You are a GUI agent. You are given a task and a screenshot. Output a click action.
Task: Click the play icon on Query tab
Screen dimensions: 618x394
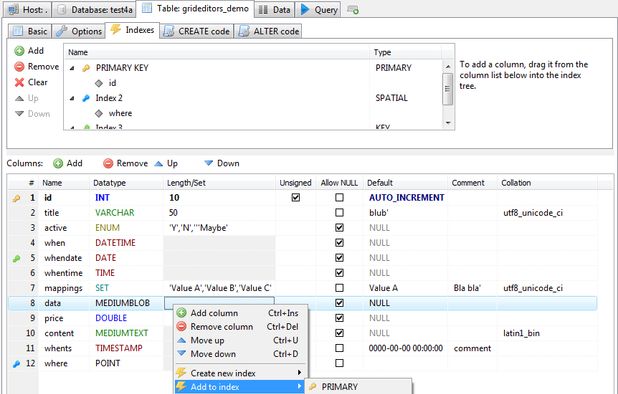pos(305,9)
